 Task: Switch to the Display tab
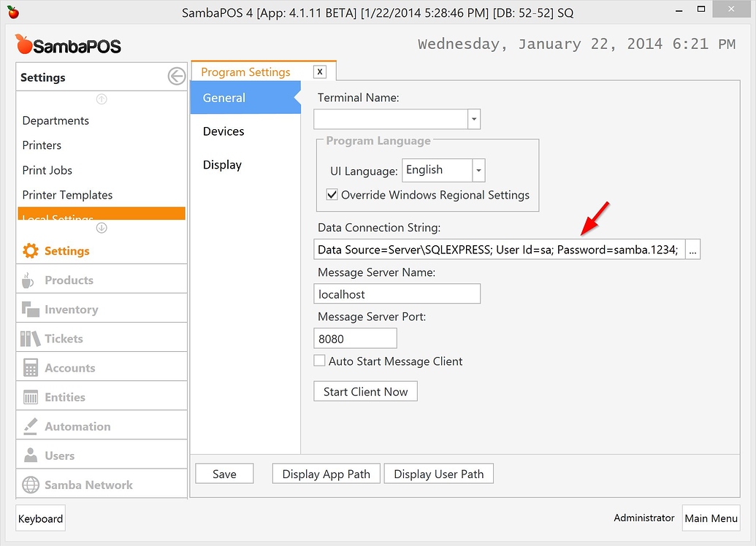222,165
